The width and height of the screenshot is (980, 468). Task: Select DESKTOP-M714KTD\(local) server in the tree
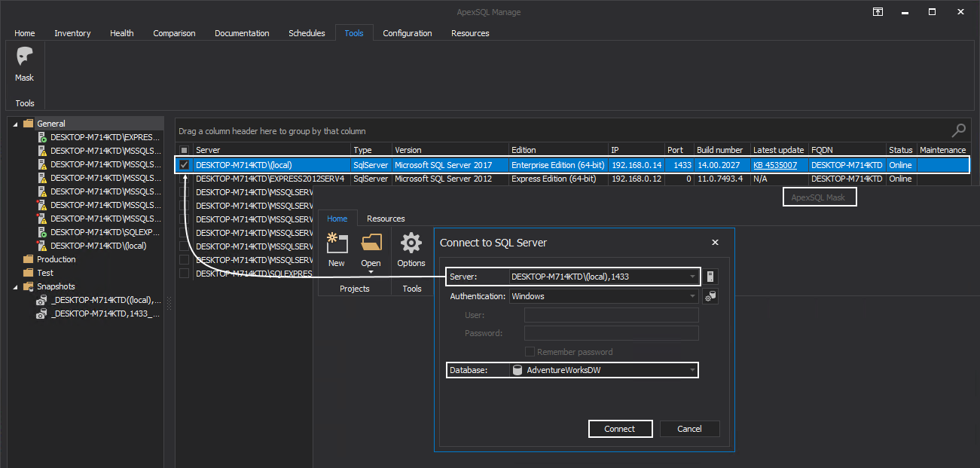99,246
